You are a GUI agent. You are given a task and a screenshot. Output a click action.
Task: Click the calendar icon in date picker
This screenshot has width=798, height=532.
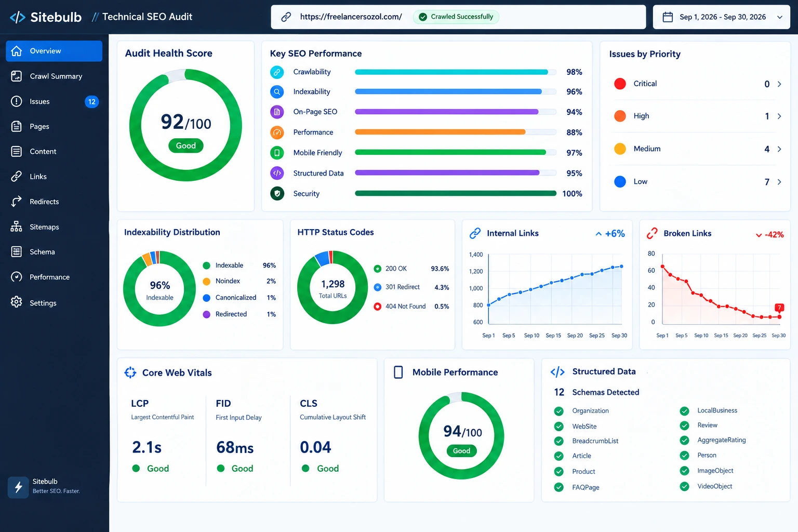coord(668,17)
